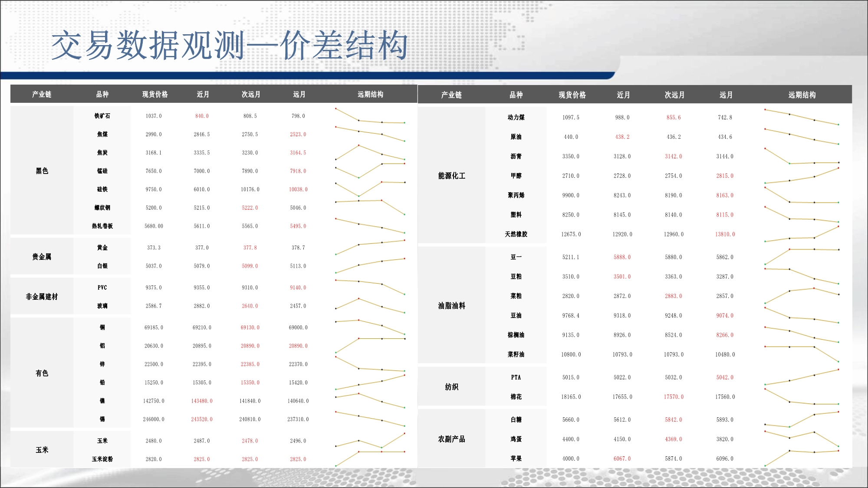The height and width of the screenshot is (488, 868).
Task: Select the 螺纹钢 forward-structure sparkline
Action: coord(370,207)
